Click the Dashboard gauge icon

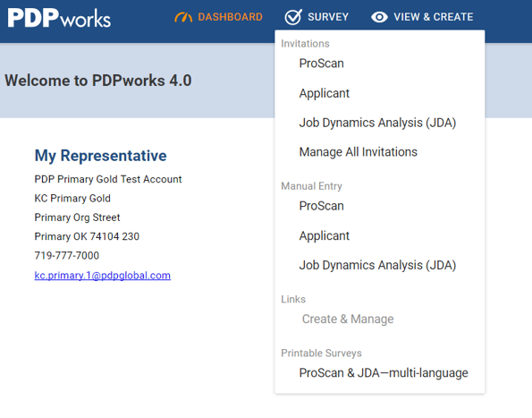[x=183, y=17]
